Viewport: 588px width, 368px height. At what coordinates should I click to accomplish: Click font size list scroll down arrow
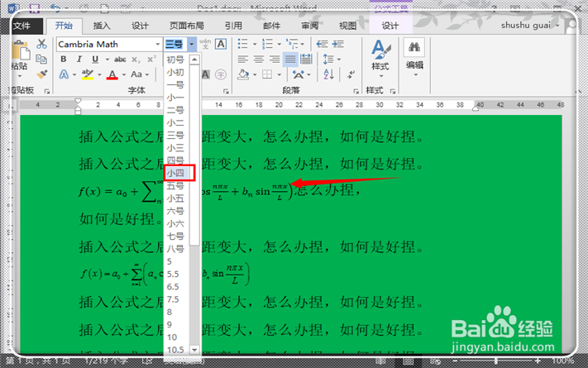click(194, 350)
